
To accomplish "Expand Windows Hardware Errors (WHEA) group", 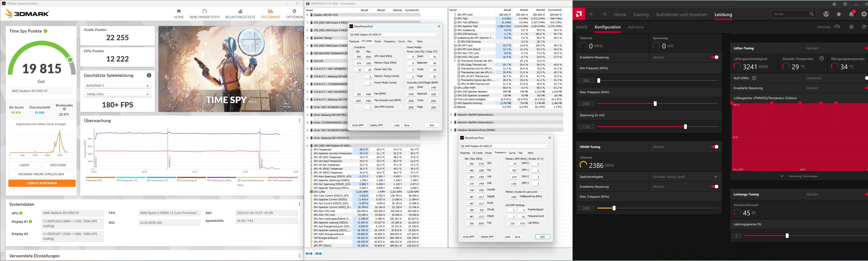I will pyautogui.click(x=451, y=130).
